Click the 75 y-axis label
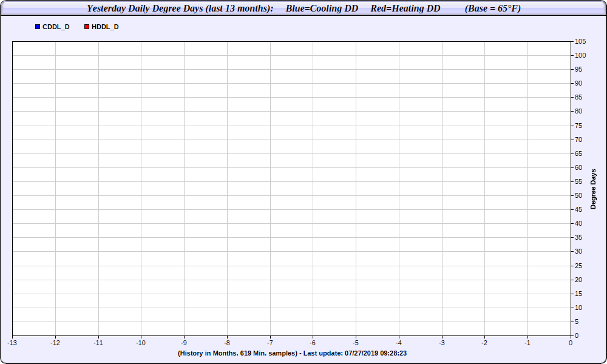Image resolution: width=607 pixels, height=364 pixels. (578, 126)
